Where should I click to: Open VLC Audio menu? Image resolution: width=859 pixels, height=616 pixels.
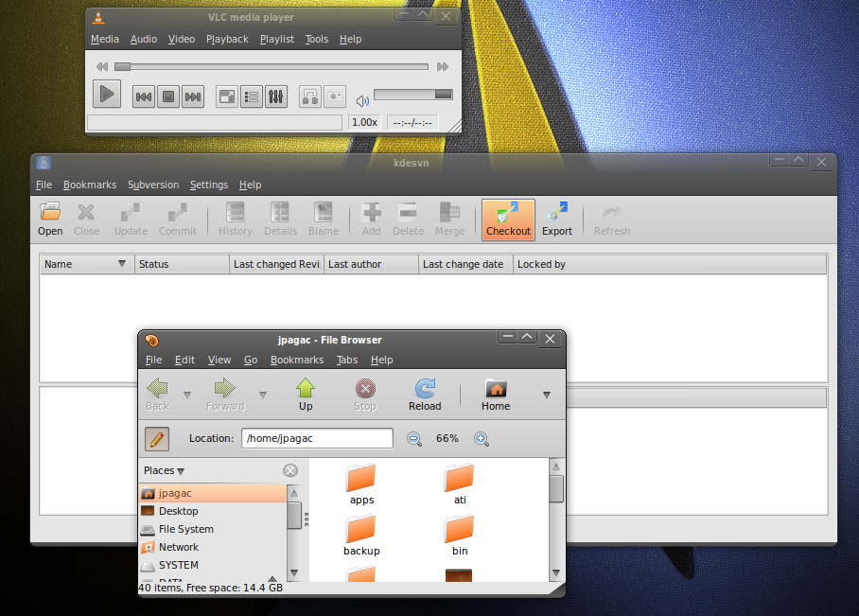pyautogui.click(x=144, y=39)
